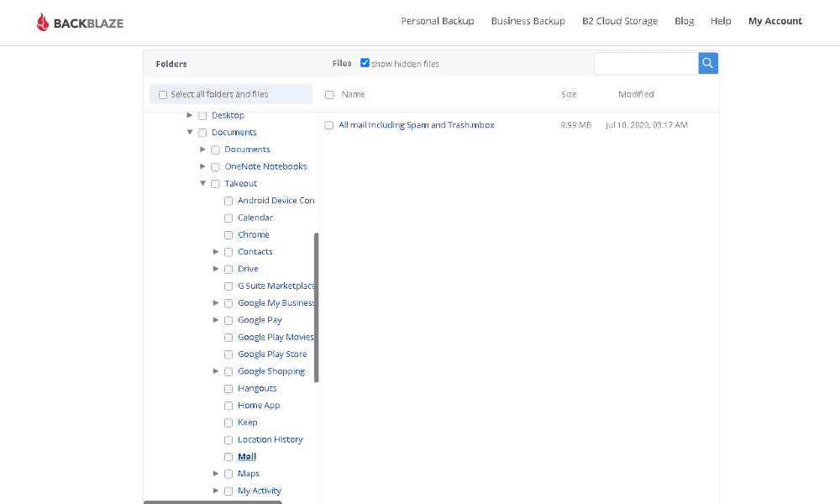
Task: Click the Modified column header
Action: (x=636, y=94)
